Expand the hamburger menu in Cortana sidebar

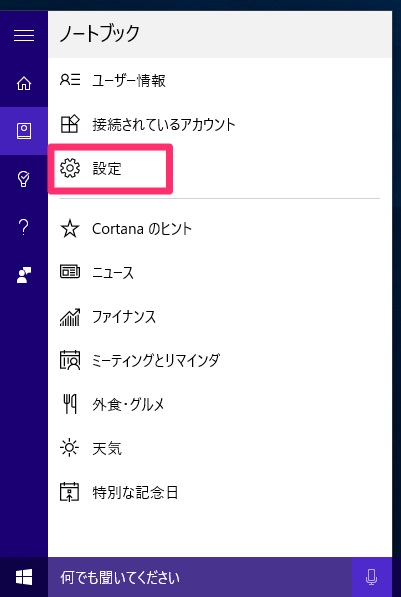(x=24, y=35)
